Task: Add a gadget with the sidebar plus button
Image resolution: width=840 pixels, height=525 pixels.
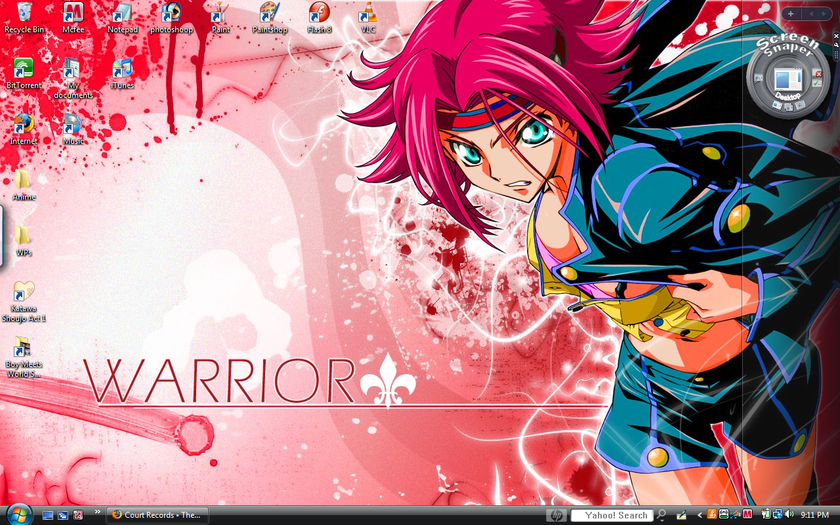Action: (x=791, y=14)
